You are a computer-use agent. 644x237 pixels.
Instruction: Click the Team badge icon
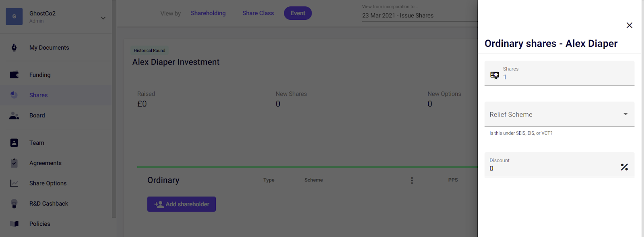pos(14,143)
